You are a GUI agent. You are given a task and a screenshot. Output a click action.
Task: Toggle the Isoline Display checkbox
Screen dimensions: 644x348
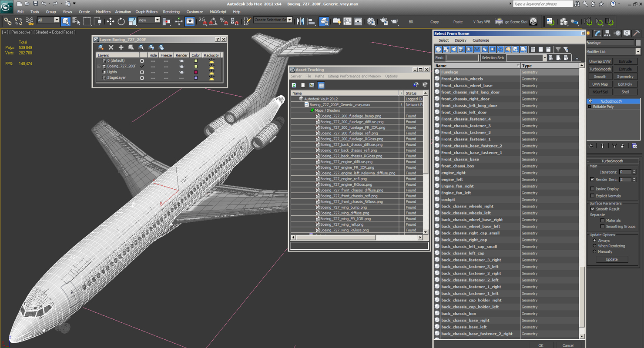tap(592, 189)
